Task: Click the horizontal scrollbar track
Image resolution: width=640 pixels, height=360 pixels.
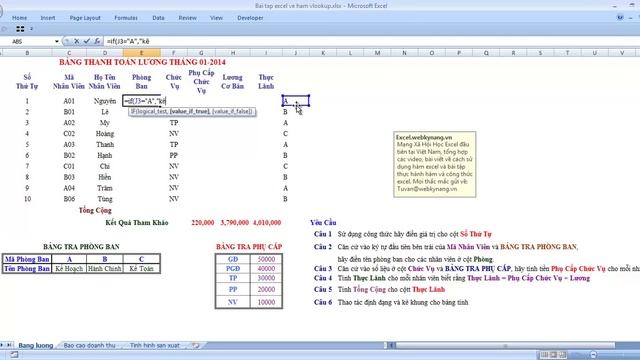Action: [x=504, y=345]
